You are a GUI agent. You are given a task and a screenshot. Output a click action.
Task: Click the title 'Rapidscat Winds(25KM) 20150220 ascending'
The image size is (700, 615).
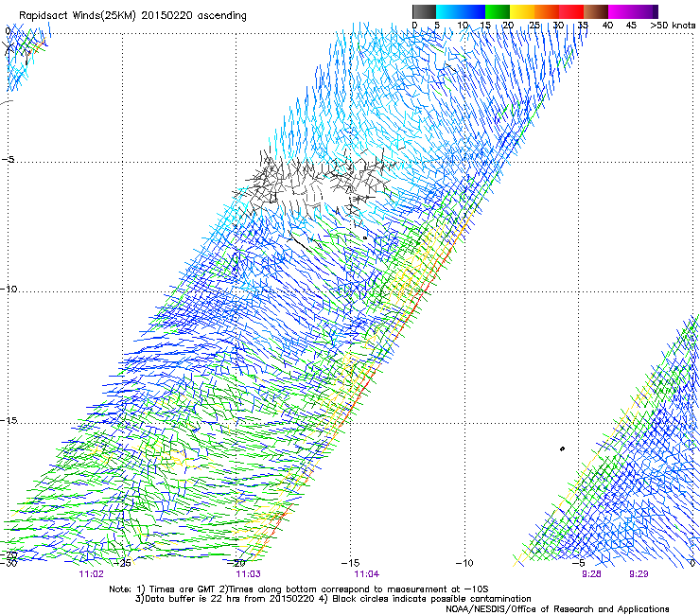click(x=132, y=16)
